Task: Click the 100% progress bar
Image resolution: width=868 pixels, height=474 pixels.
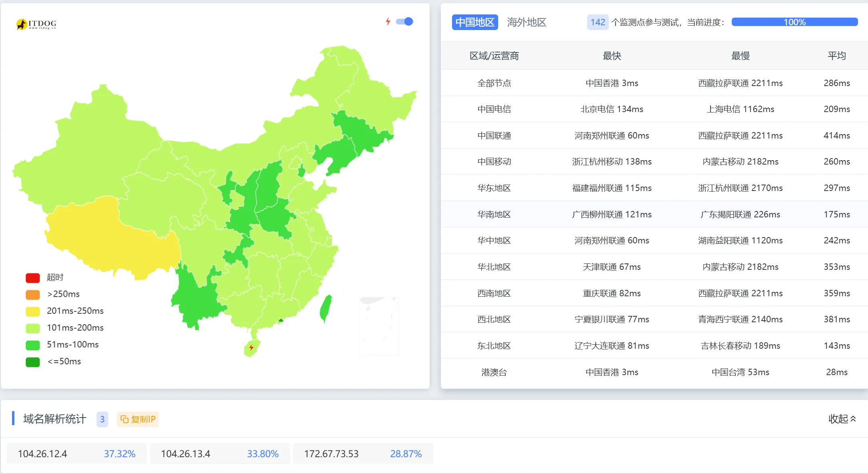Action: [x=794, y=22]
